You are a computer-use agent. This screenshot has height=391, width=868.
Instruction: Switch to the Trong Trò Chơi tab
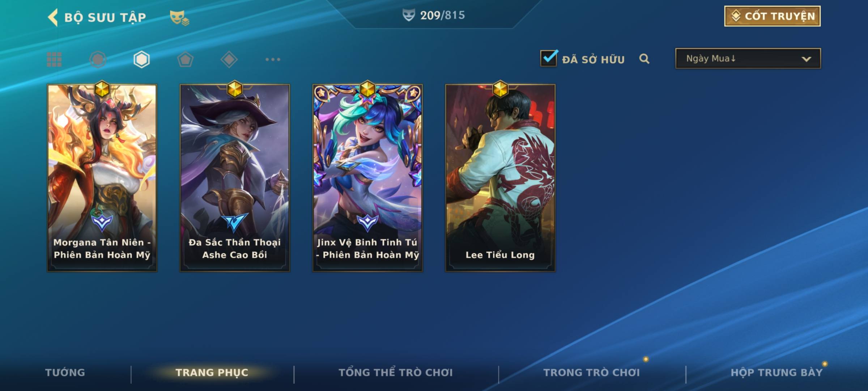tap(592, 373)
